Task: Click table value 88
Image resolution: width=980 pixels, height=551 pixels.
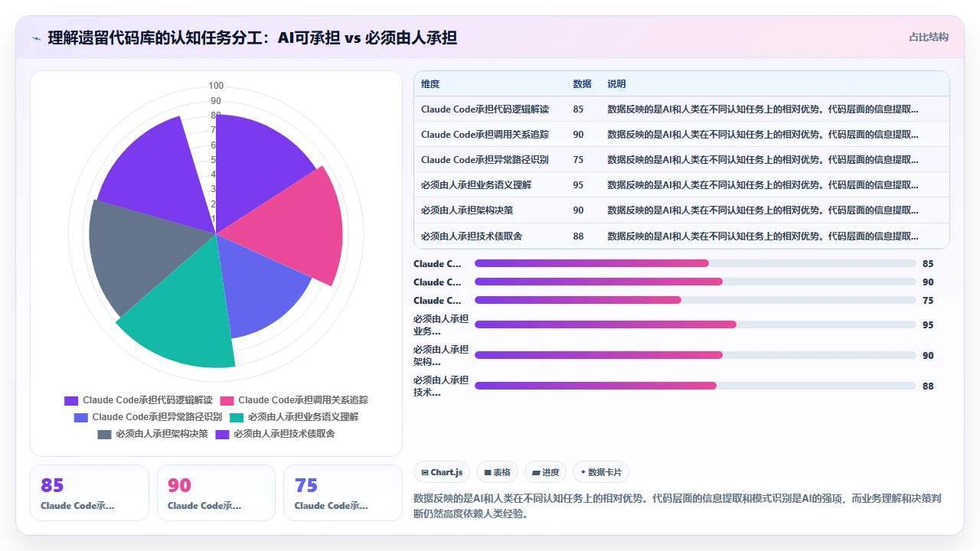Action: [578, 236]
